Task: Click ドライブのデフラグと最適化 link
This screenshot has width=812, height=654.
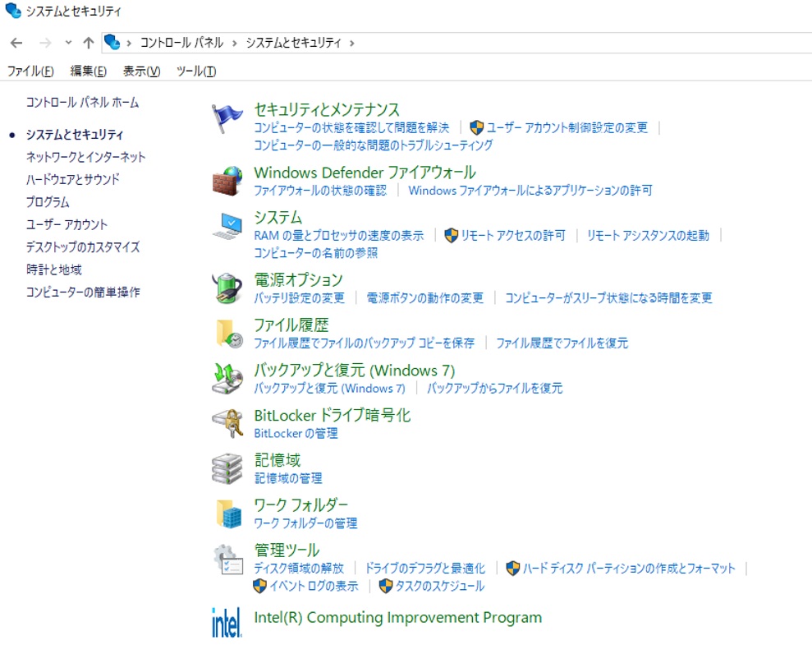Action: coord(425,568)
